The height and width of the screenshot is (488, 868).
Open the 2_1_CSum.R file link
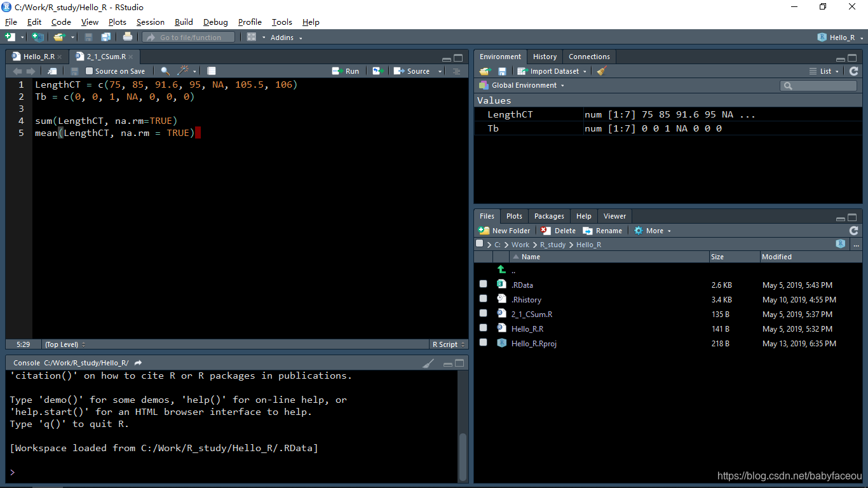532,314
